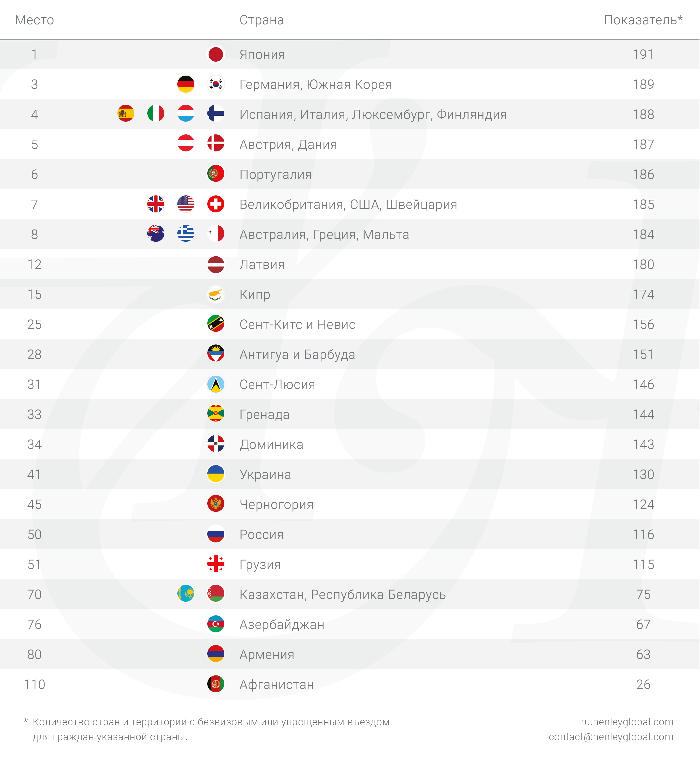Select the Afghanistan flag icon
The height and width of the screenshot is (770, 700).
(x=216, y=684)
